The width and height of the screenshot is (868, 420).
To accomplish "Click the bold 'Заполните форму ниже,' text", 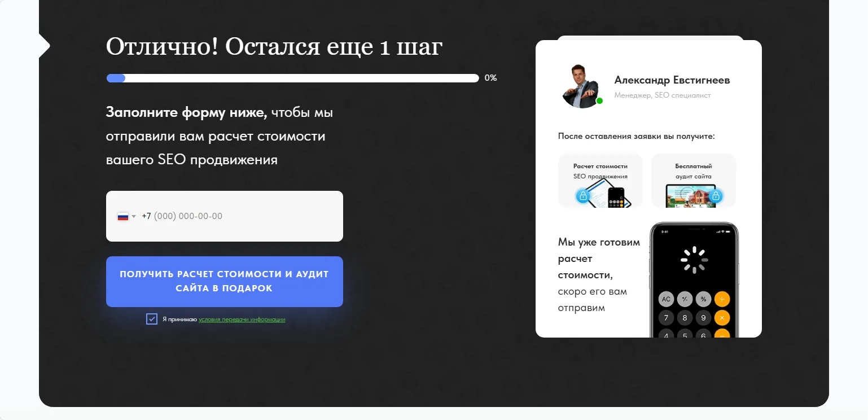I will pos(187,112).
